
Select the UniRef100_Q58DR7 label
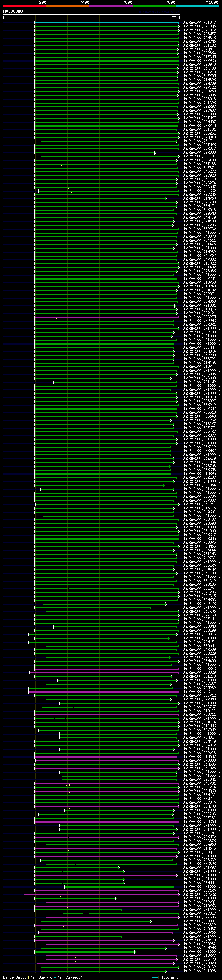tap(199, 401)
